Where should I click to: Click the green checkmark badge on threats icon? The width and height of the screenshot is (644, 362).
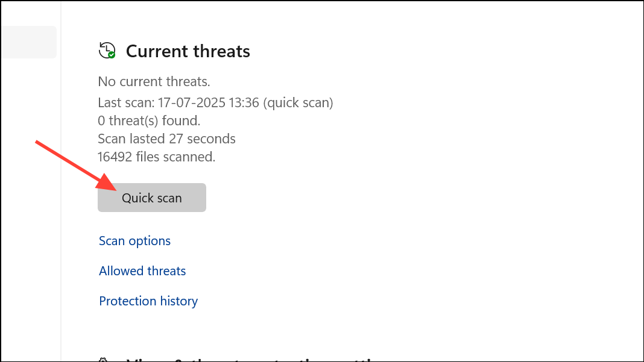(x=112, y=55)
